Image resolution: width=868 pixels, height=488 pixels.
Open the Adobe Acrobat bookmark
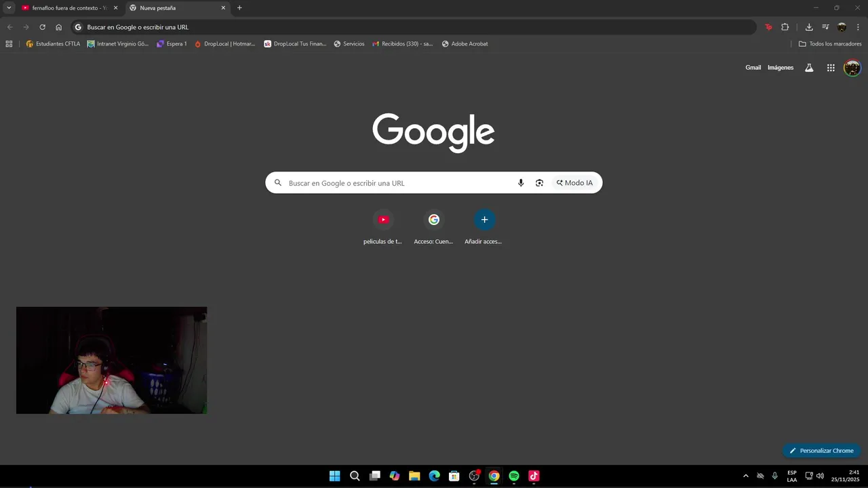point(465,44)
